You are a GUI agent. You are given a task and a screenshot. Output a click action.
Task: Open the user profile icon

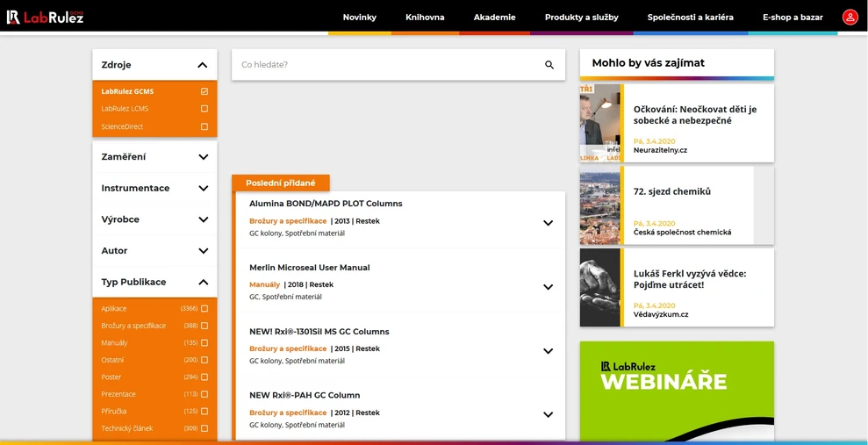coord(850,17)
